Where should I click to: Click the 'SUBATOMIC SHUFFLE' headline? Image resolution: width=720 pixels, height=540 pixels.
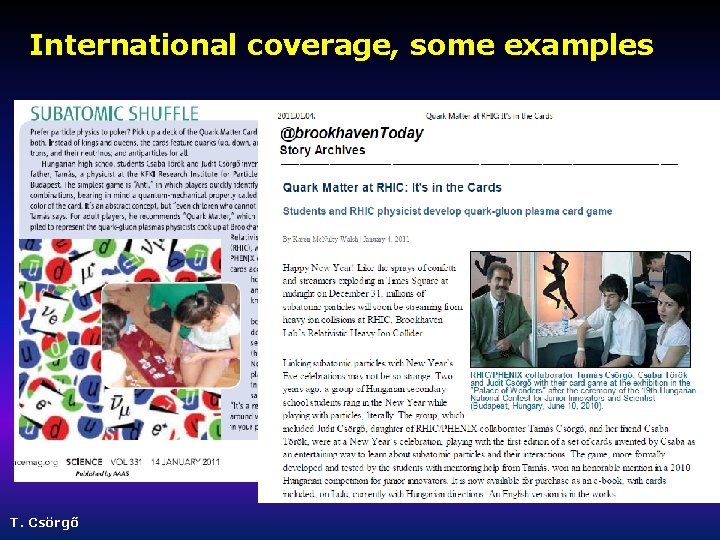coord(114,113)
